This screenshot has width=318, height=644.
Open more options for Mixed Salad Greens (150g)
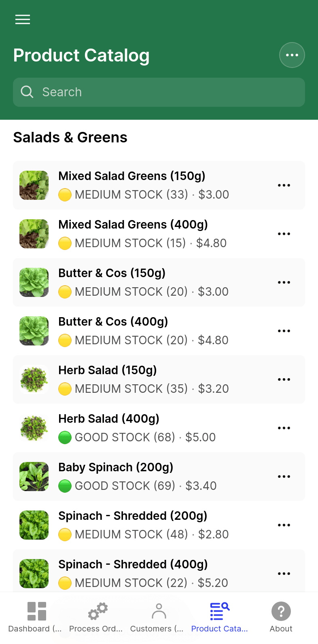point(284,185)
